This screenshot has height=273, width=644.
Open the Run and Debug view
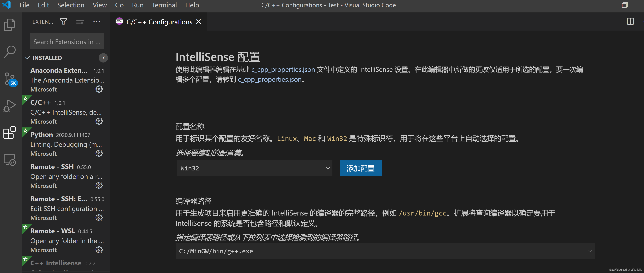(x=9, y=105)
